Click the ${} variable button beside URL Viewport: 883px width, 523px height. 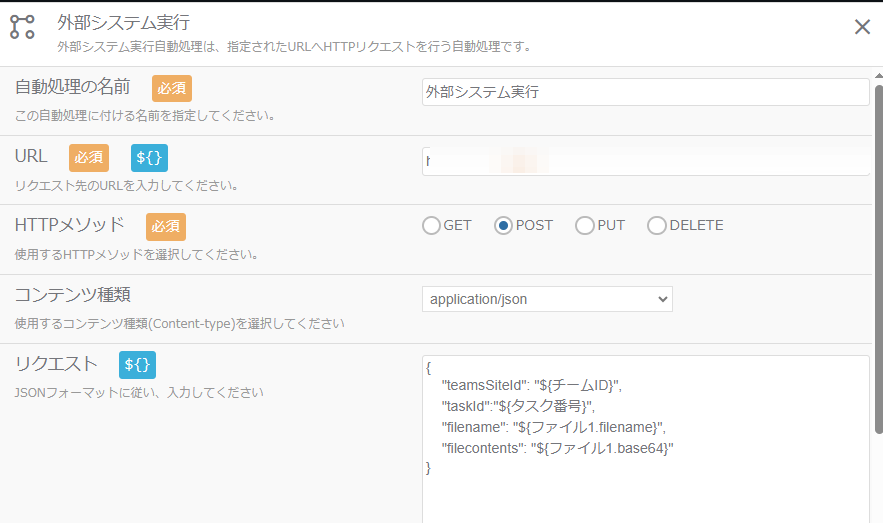pyautogui.click(x=149, y=157)
